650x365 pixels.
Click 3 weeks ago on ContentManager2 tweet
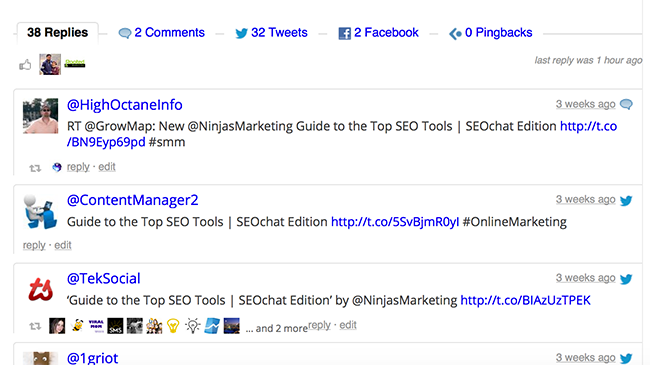(585, 200)
